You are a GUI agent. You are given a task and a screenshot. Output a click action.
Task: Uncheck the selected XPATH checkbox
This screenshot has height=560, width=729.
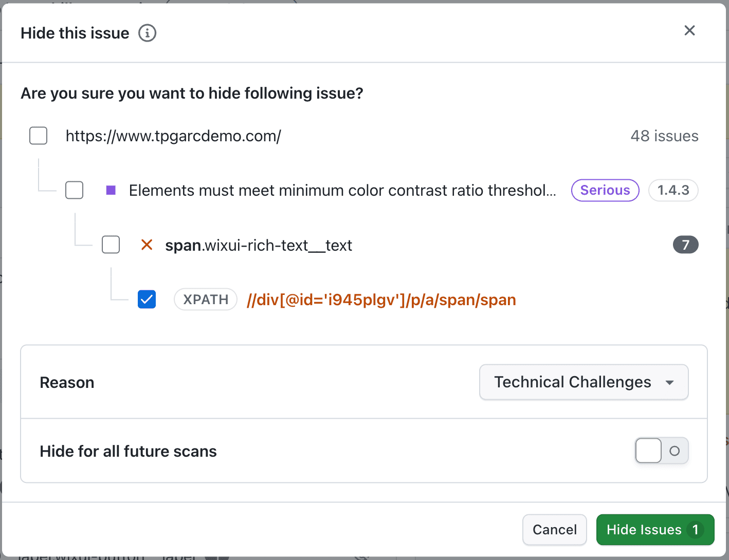147,299
